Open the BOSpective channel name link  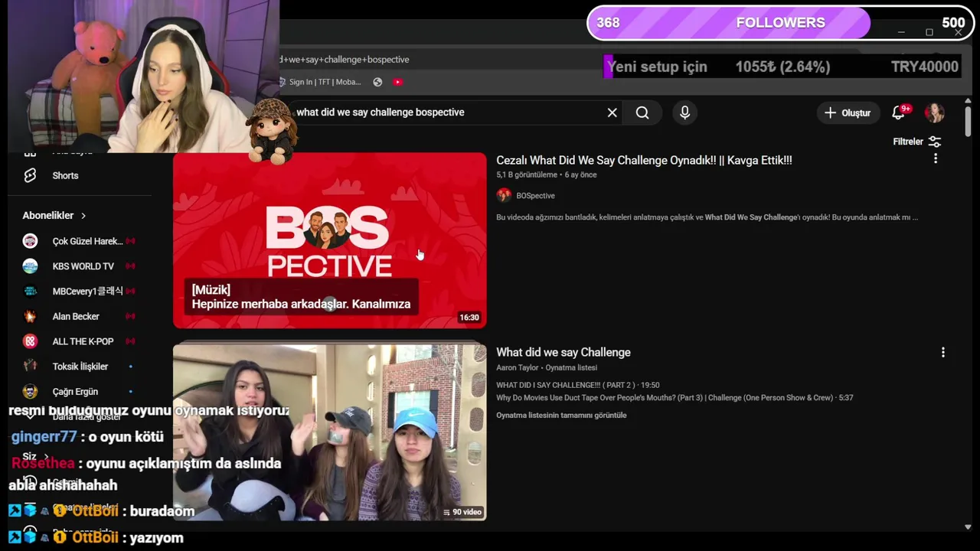pos(535,195)
